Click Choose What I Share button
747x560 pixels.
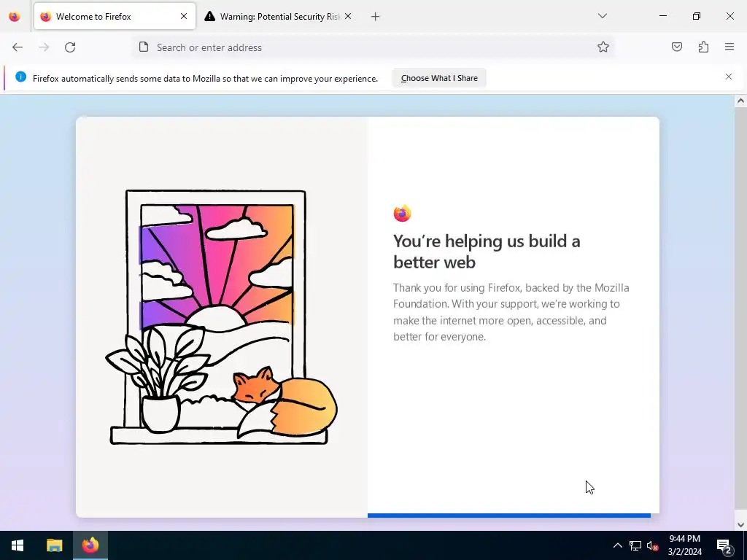click(x=439, y=78)
